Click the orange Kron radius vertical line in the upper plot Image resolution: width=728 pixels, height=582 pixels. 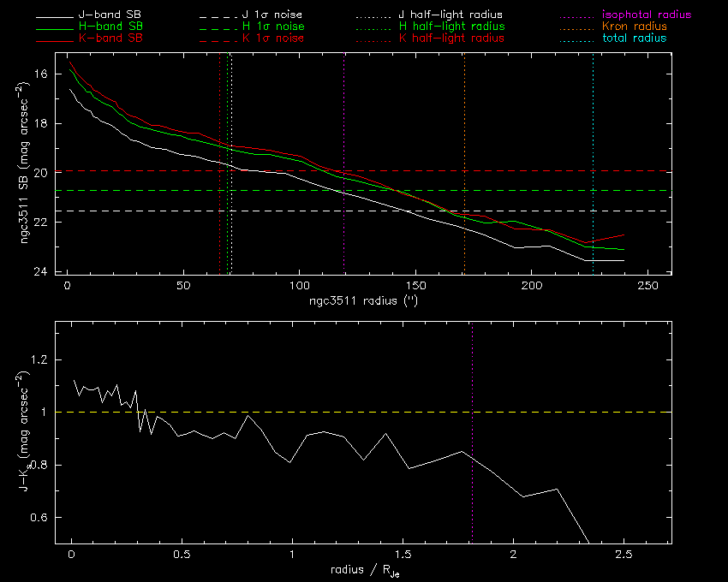[464, 128]
